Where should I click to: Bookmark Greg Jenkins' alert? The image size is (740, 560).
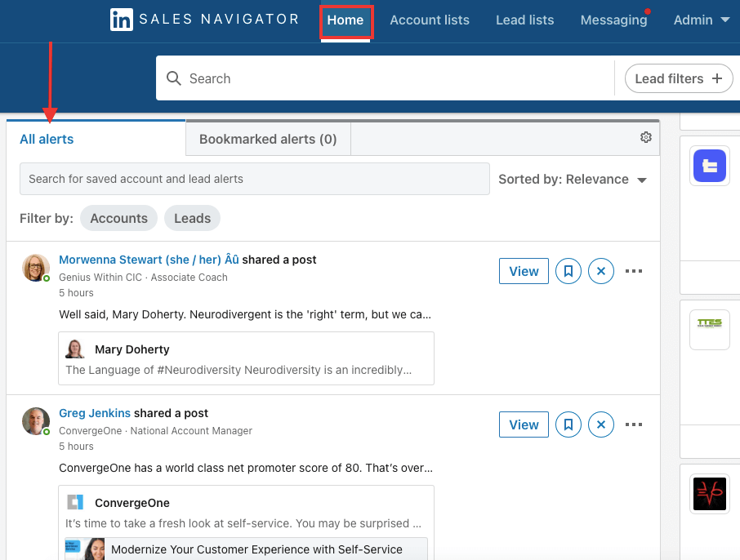pyautogui.click(x=568, y=424)
